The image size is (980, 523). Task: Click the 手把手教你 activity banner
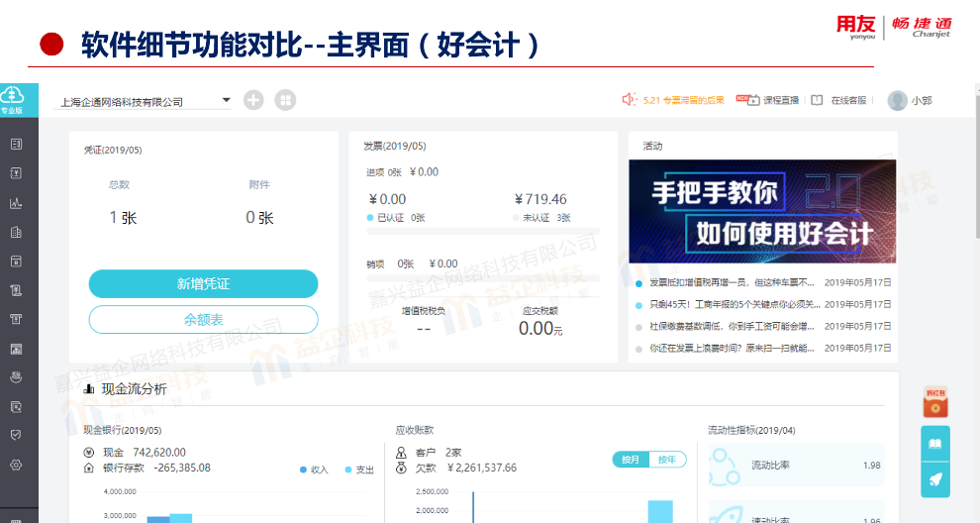[762, 211]
